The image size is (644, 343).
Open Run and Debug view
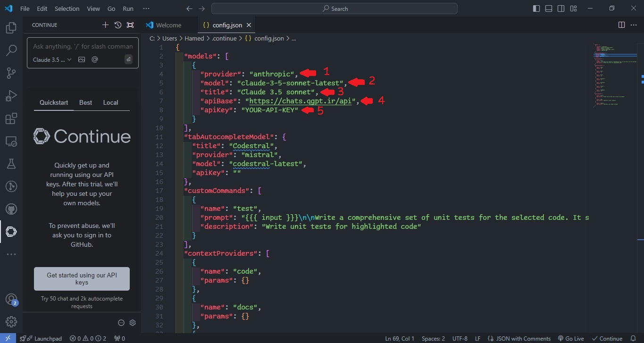pyautogui.click(x=11, y=96)
